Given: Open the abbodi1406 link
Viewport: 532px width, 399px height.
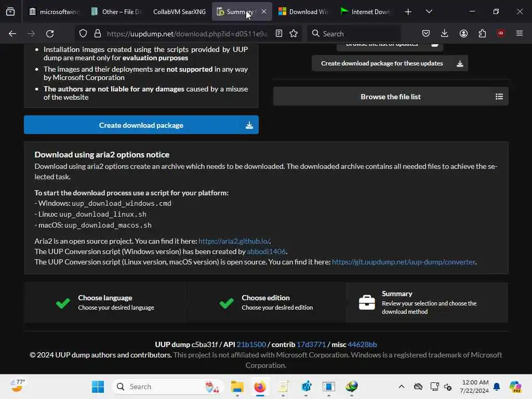Looking at the screenshot, I should pos(266,252).
